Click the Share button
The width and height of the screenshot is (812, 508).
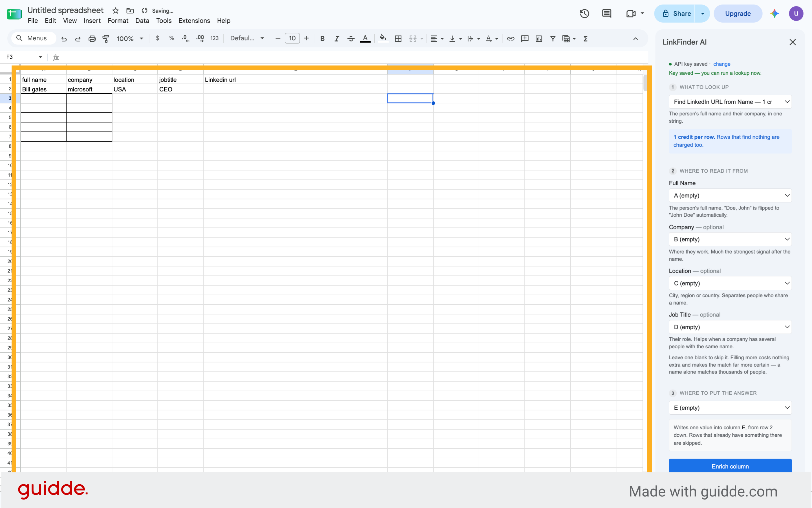click(675, 14)
